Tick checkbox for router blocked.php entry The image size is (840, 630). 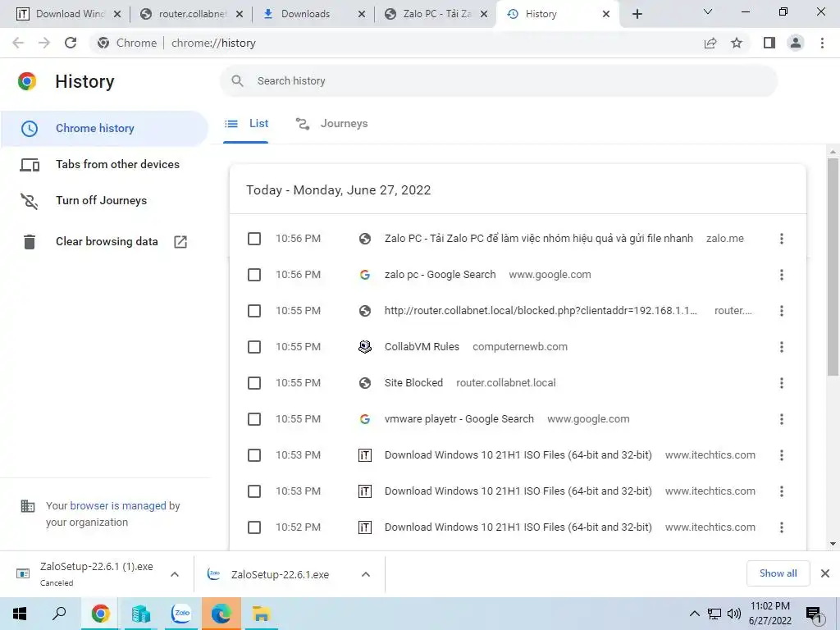(x=254, y=311)
